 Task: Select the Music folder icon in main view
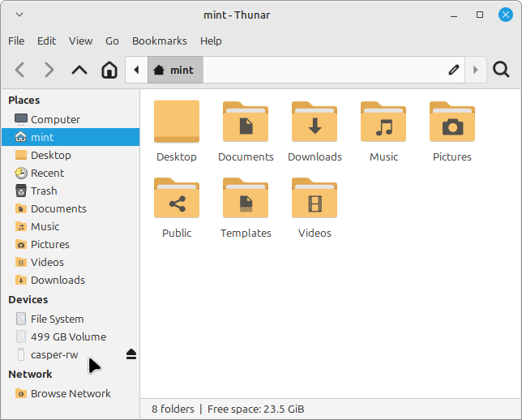(x=383, y=122)
